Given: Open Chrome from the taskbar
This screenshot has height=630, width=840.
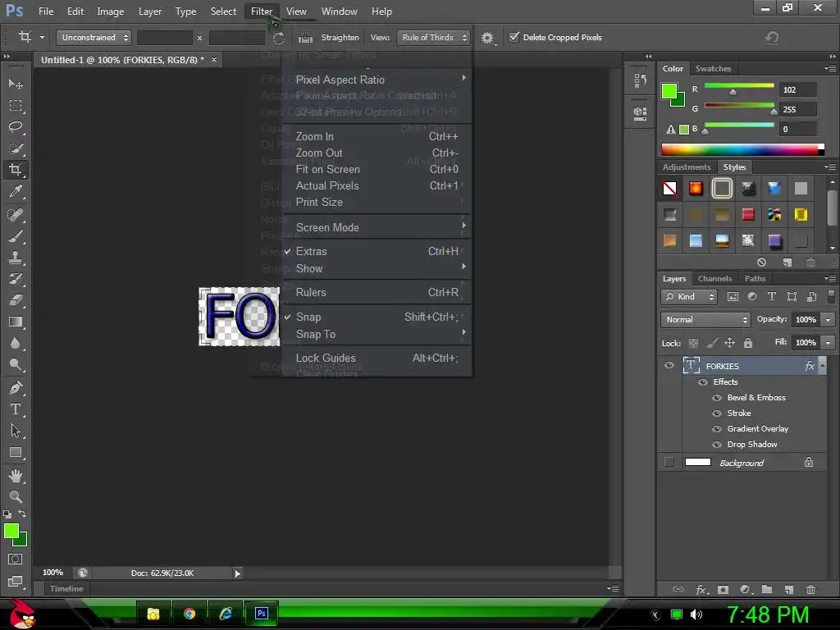Looking at the screenshot, I should click(x=189, y=614).
